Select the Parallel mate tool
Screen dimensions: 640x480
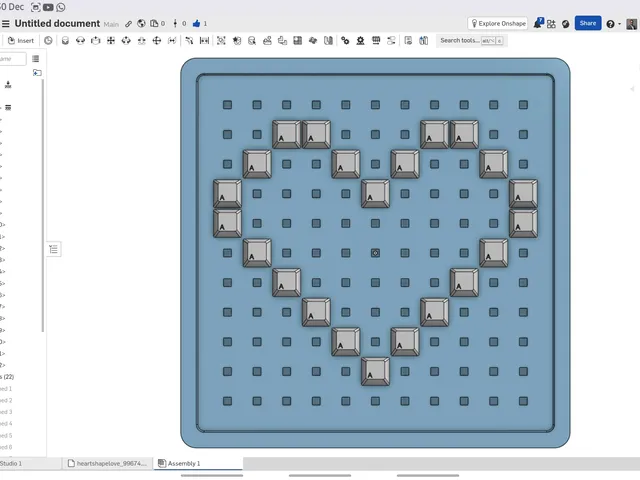[172, 40]
